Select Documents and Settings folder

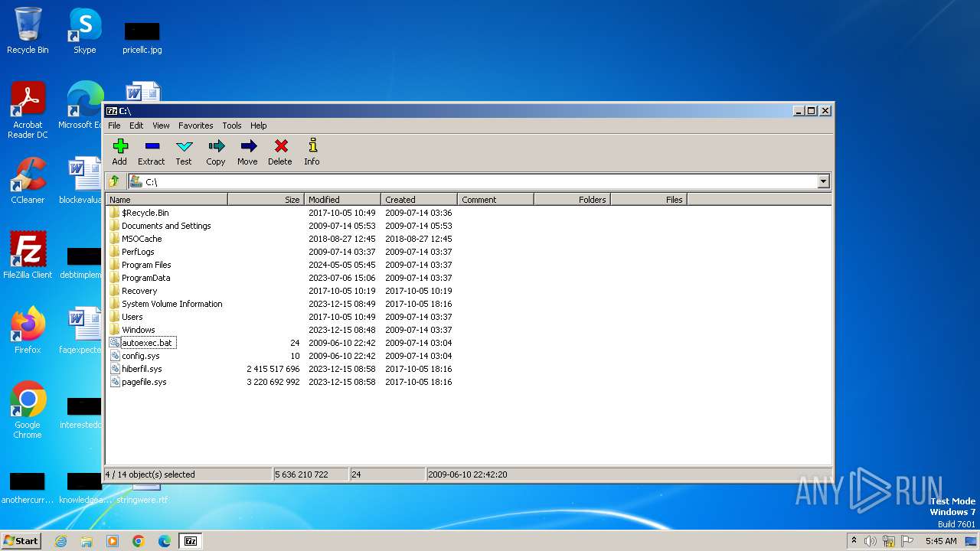click(166, 226)
